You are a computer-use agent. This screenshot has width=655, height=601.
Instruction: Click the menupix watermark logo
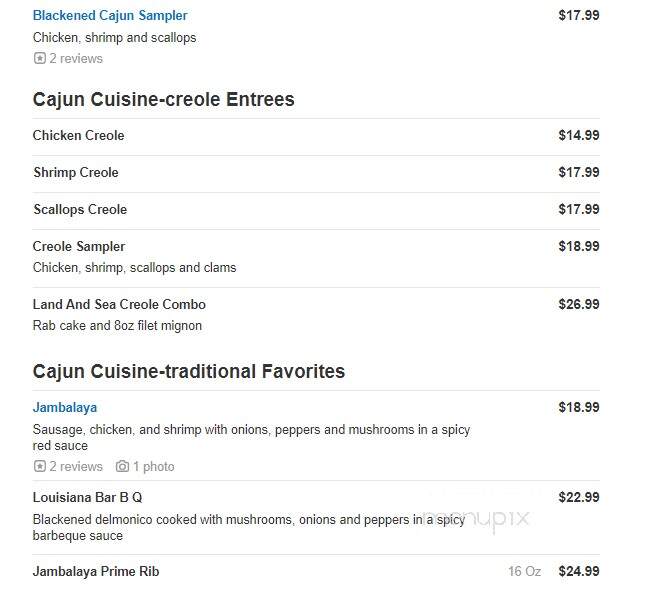click(476, 519)
